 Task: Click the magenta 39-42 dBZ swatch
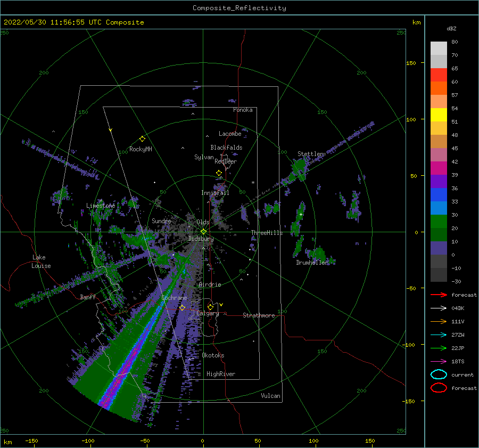coord(439,168)
